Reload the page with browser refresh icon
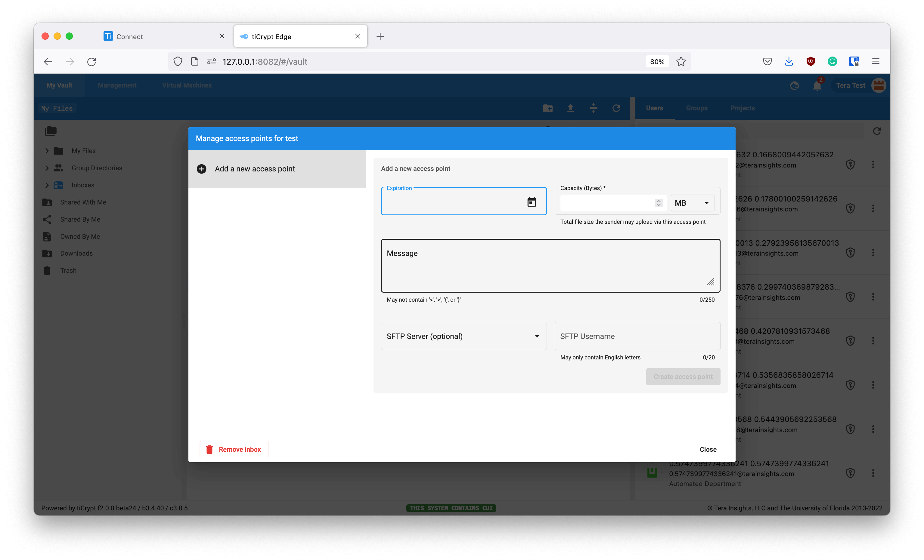Screen dimensions: 924x560 91,61
